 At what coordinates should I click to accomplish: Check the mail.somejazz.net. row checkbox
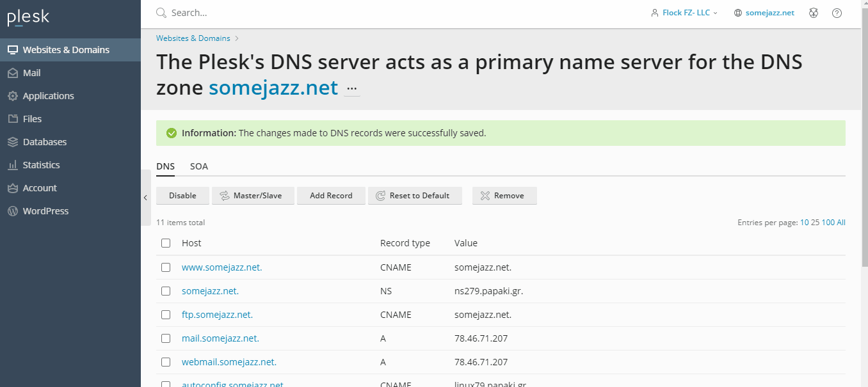[166, 338]
